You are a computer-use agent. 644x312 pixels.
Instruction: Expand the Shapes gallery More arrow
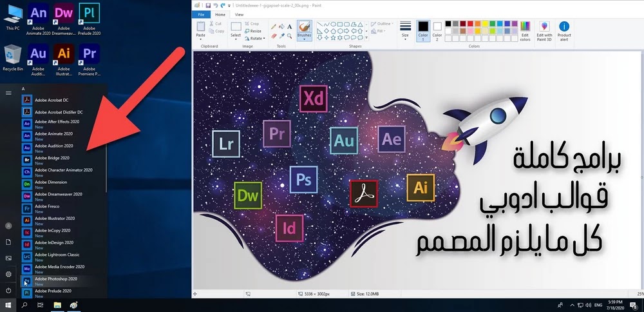click(x=367, y=38)
